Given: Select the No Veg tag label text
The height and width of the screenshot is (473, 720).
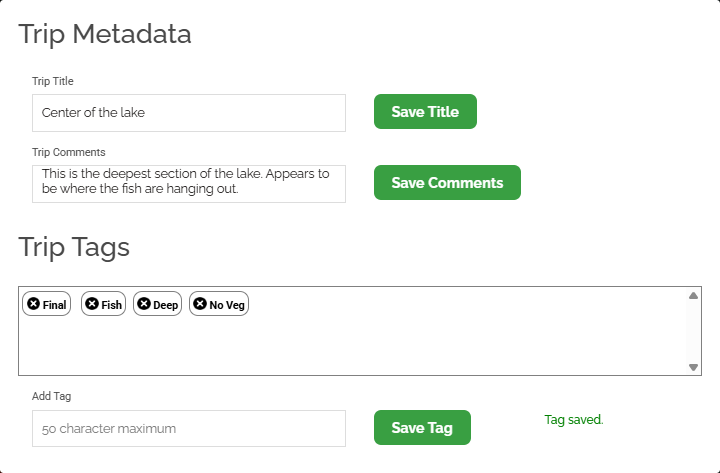Looking at the screenshot, I should point(227,305).
